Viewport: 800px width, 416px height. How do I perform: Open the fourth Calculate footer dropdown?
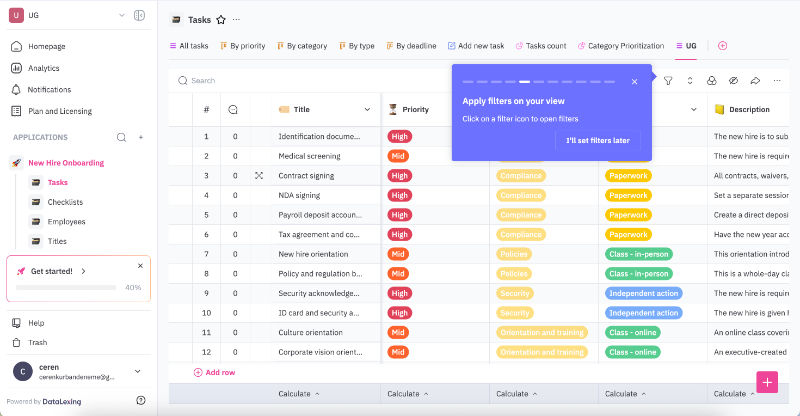pyautogui.click(x=626, y=394)
